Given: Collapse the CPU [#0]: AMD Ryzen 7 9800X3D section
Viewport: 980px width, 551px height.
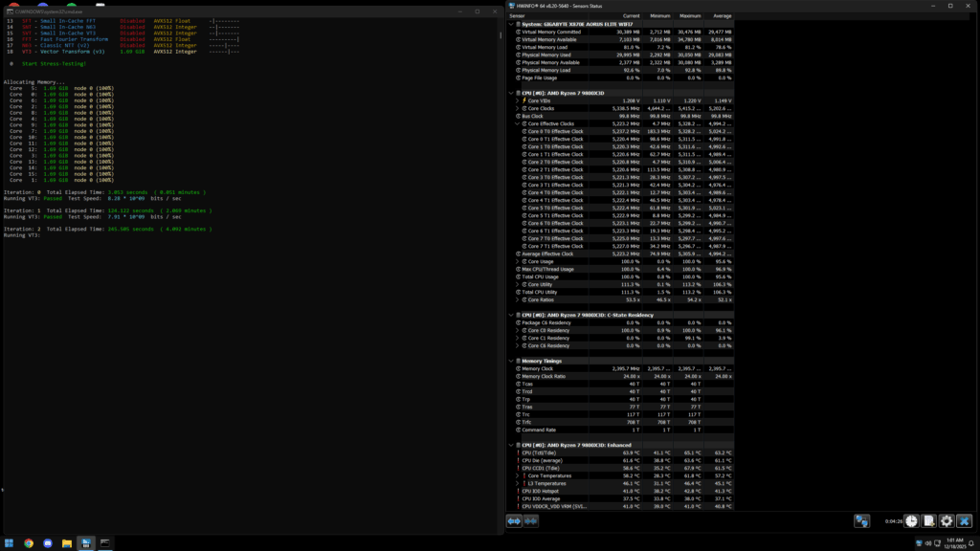Looking at the screenshot, I should pyautogui.click(x=511, y=93).
